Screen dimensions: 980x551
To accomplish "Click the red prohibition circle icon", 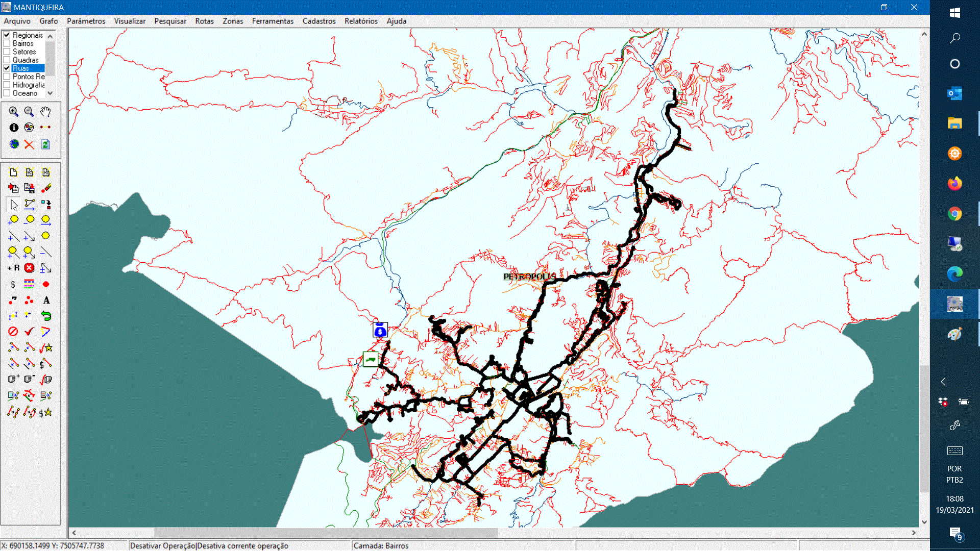I will point(13,332).
